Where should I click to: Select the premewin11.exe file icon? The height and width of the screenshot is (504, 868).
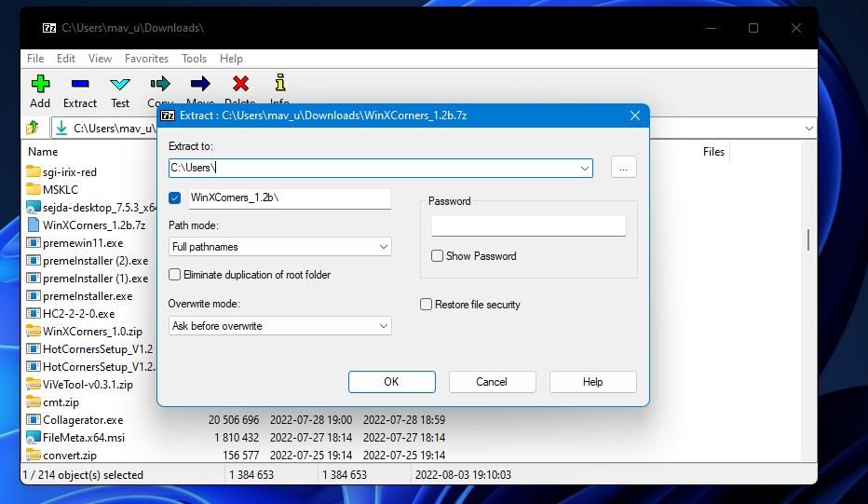pos(34,242)
